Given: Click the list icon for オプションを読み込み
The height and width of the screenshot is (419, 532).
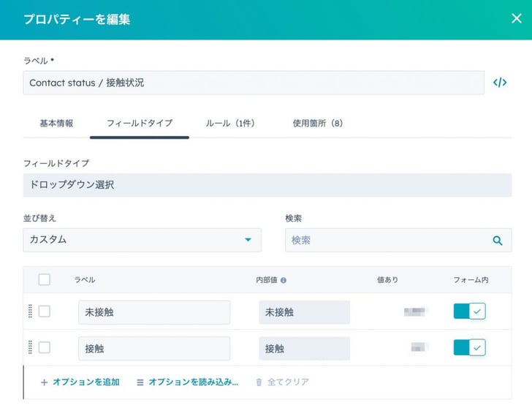Looking at the screenshot, I should [140, 382].
